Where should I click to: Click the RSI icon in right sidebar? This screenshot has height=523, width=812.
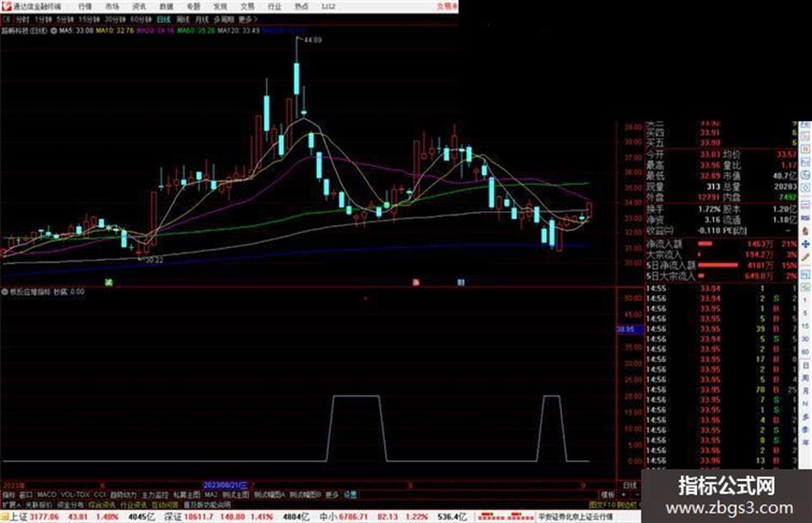coord(805,218)
